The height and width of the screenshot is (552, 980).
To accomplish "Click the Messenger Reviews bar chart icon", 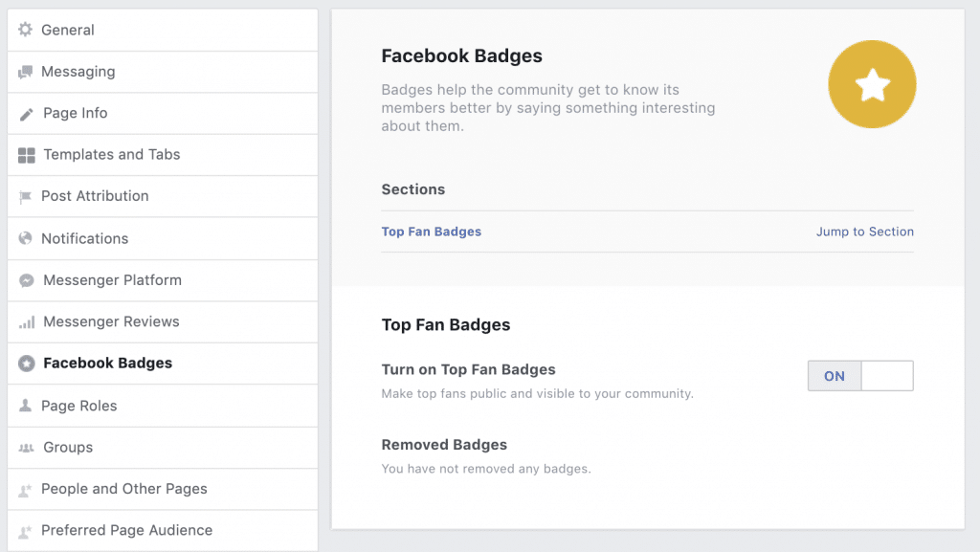I will 26,322.
